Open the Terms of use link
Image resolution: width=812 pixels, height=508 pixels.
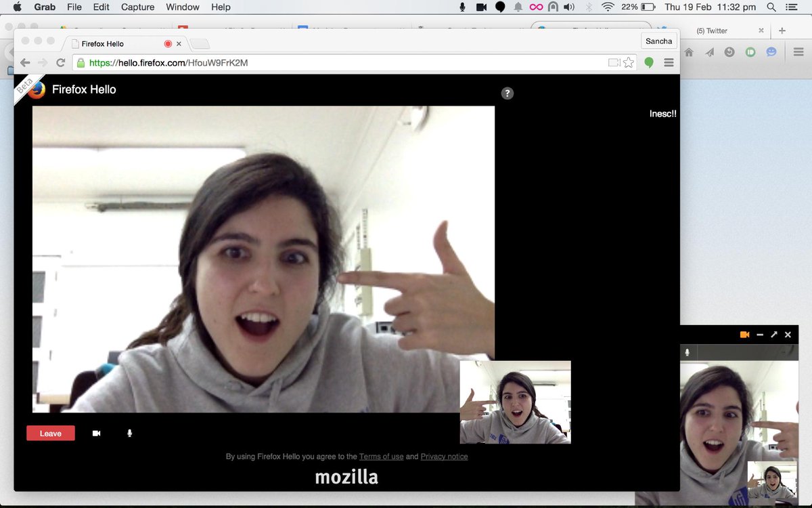coord(382,457)
